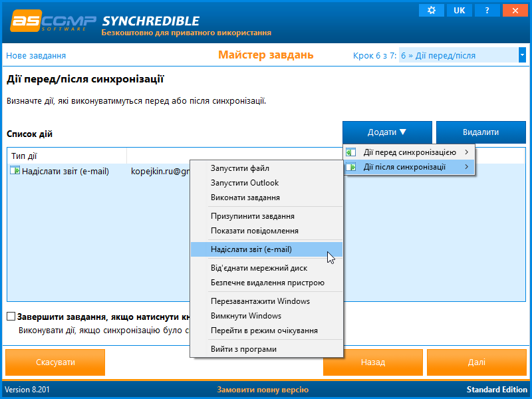Select 'Призупинити завдання' menu item

(267, 216)
